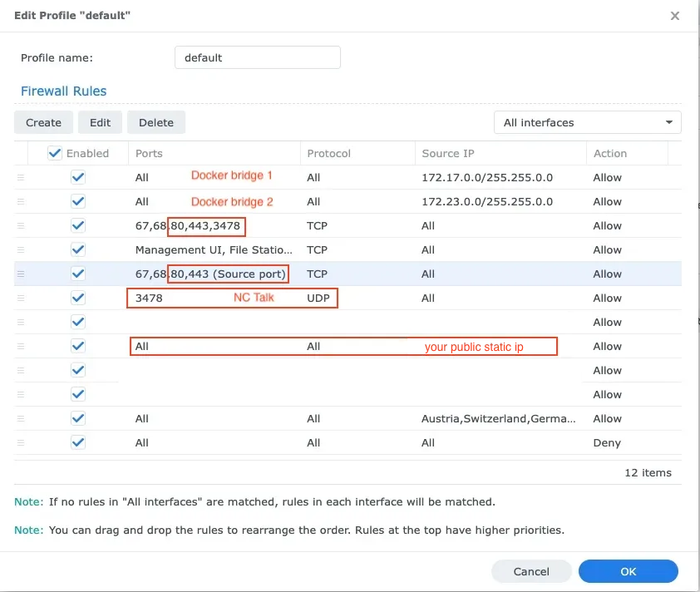Click the UDP protocol cell
The height and width of the screenshot is (592, 700).
coord(318,298)
